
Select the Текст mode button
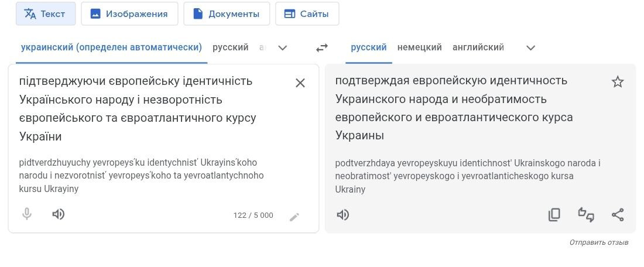pos(46,13)
